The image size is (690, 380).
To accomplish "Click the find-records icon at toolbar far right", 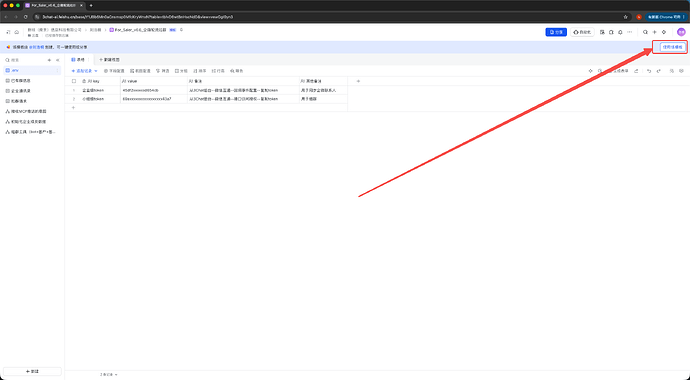I will point(672,71).
